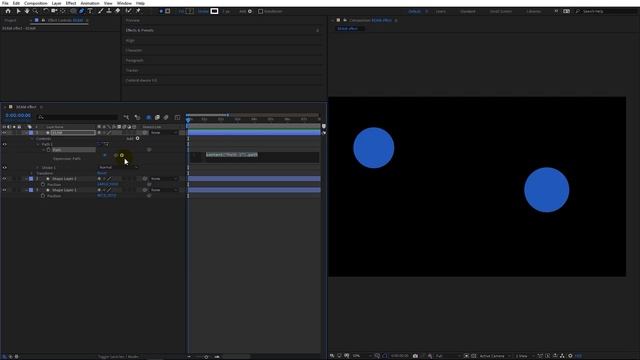Click the current timecode in the timeline
Viewport: 640px width, 360px height.
(x=18, y=116)
